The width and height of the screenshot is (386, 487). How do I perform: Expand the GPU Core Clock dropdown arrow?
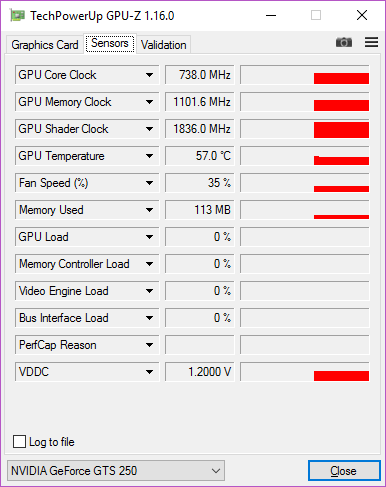pyautogui.click(x=149, y=75)
